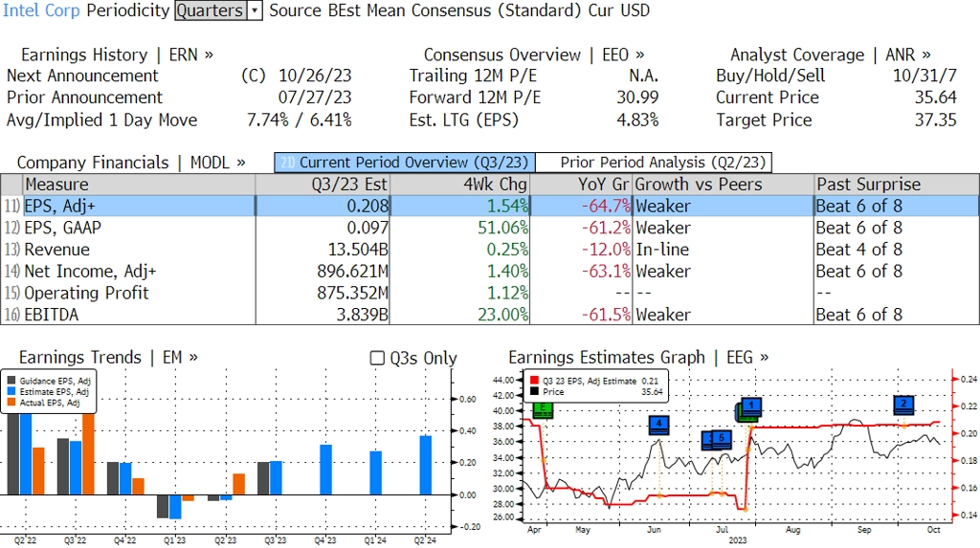Click Prior Announcement date 07/27/23
The height and width of the screenshot is (548, 980).
(x=315, y=98)
